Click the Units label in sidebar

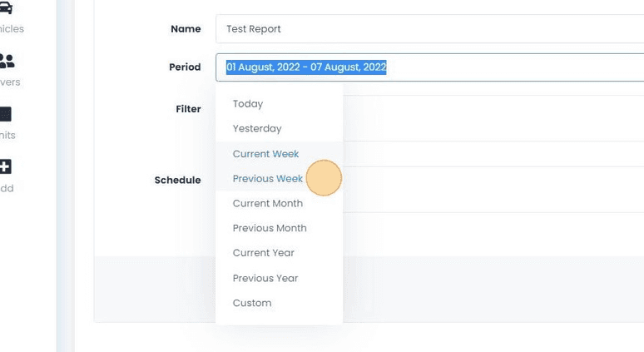[x=7, y=135]
